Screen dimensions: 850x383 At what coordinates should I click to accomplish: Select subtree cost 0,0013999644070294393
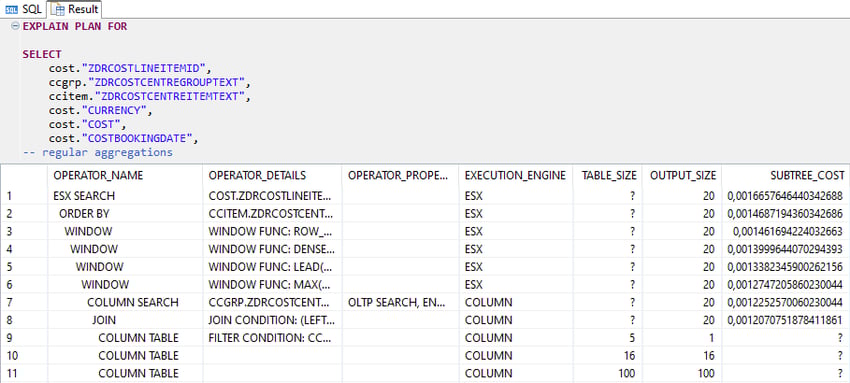(785, 249)
